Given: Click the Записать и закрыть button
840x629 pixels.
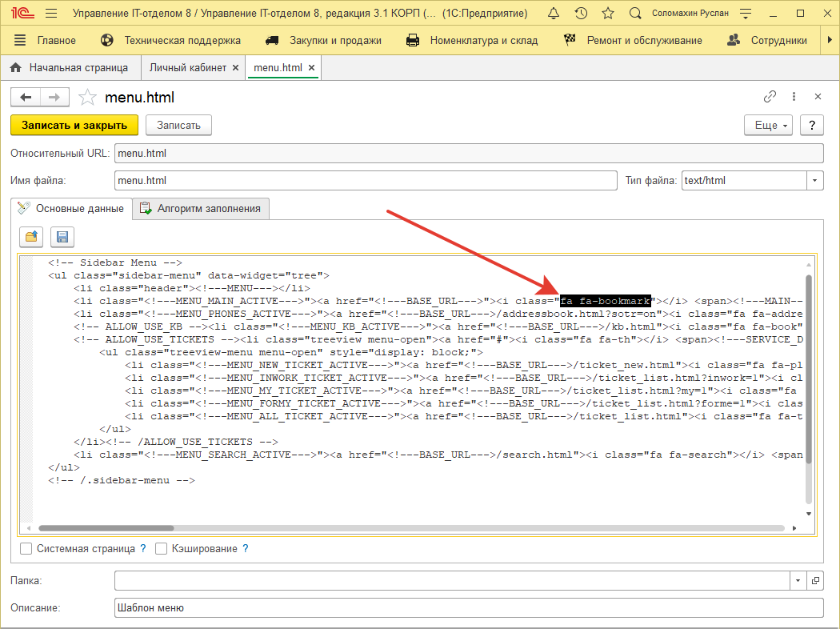Looking at the screenshot, I should pos(74,126).
